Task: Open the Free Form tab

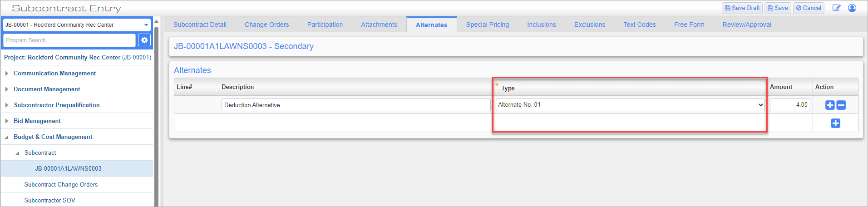Action: pos(689,25)
